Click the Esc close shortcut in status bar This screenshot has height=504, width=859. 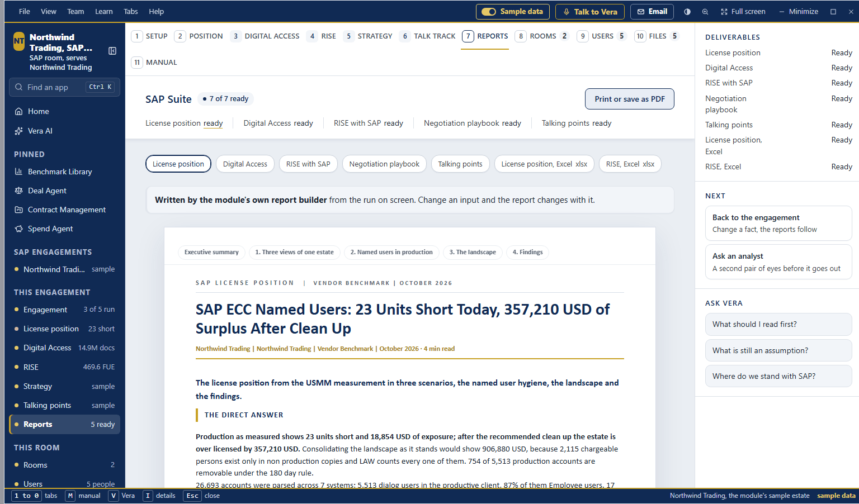(x=202, y=496)
